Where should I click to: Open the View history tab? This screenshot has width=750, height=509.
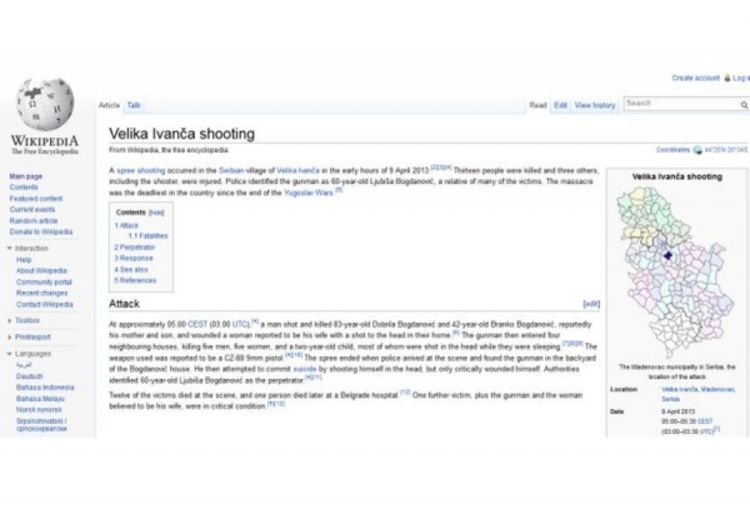click(x=595, y=105)
